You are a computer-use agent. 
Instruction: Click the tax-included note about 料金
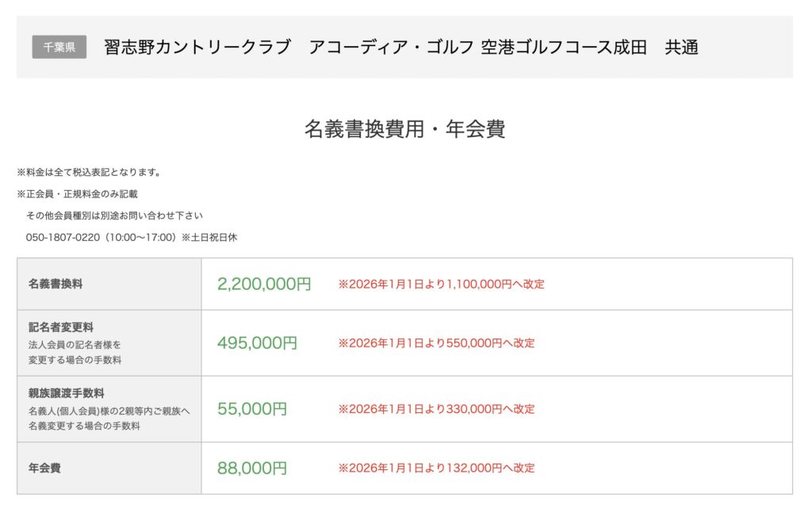pos(90,172)
